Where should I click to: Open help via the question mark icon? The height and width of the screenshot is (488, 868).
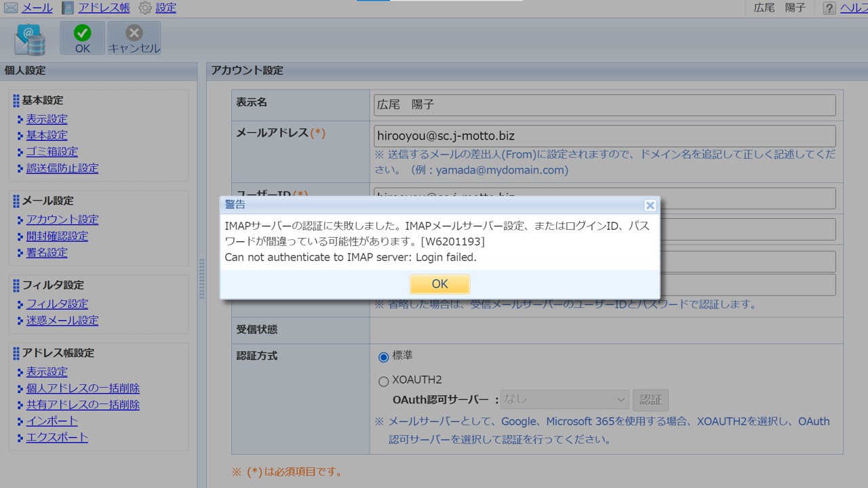click(x=829, y=7)
